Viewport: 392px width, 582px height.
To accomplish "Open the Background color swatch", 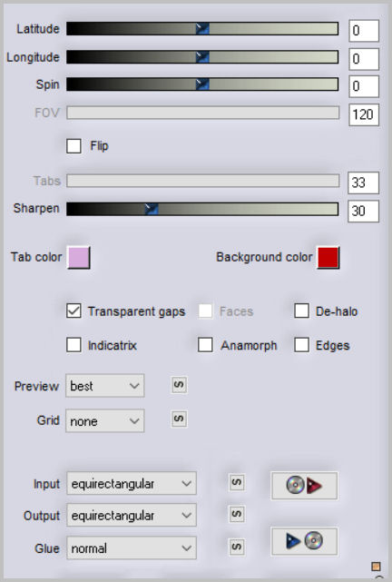I will click(328, 257).
